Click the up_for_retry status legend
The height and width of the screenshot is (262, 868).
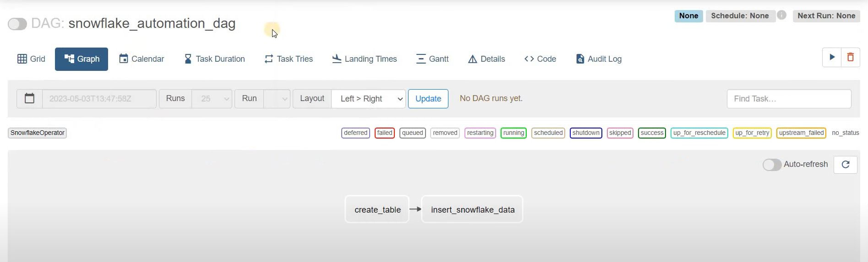752,133
